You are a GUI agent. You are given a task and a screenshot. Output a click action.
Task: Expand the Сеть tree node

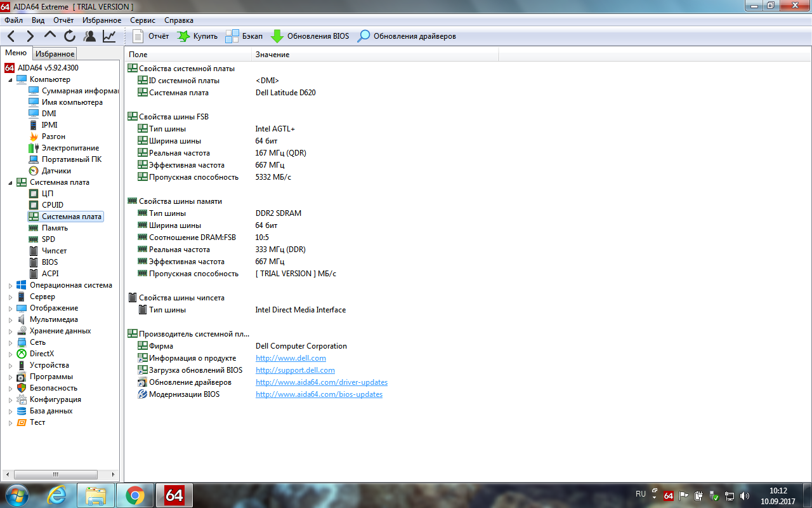10,343
